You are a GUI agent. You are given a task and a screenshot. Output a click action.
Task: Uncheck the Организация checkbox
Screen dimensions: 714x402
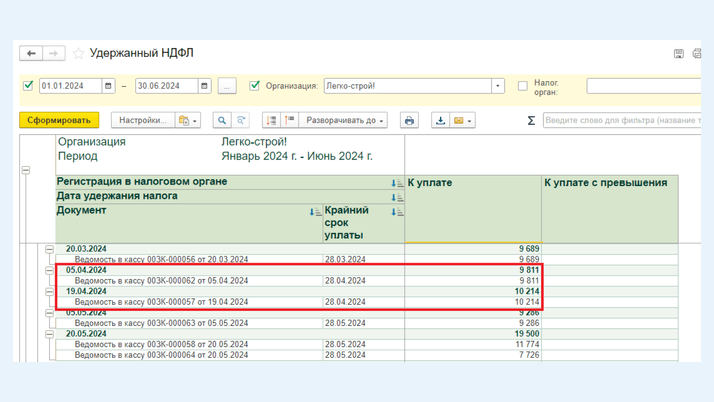[x=254, y=86]
